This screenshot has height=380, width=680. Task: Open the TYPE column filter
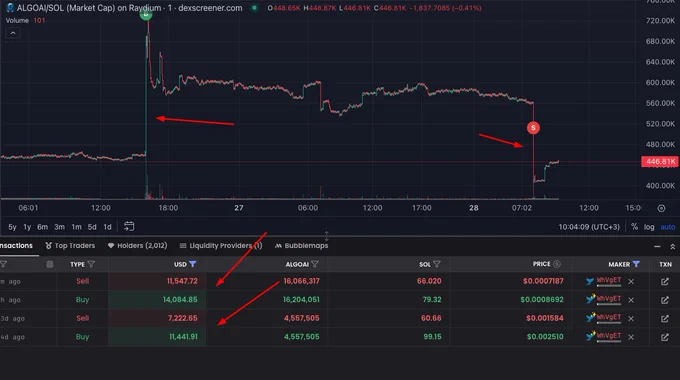91,264
